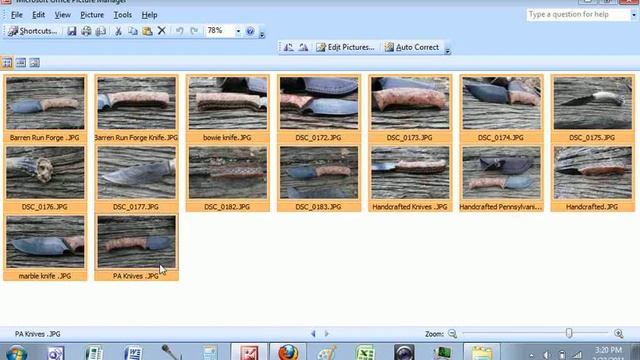Open the View menu

point(62,15)
